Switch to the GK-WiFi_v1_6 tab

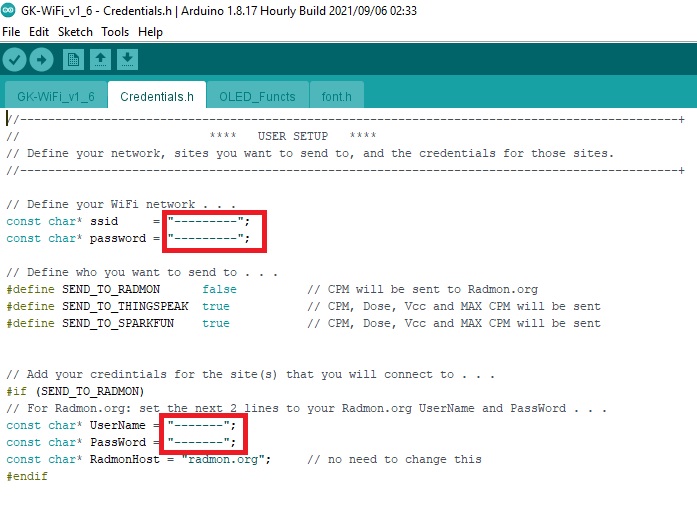[55, 96]
